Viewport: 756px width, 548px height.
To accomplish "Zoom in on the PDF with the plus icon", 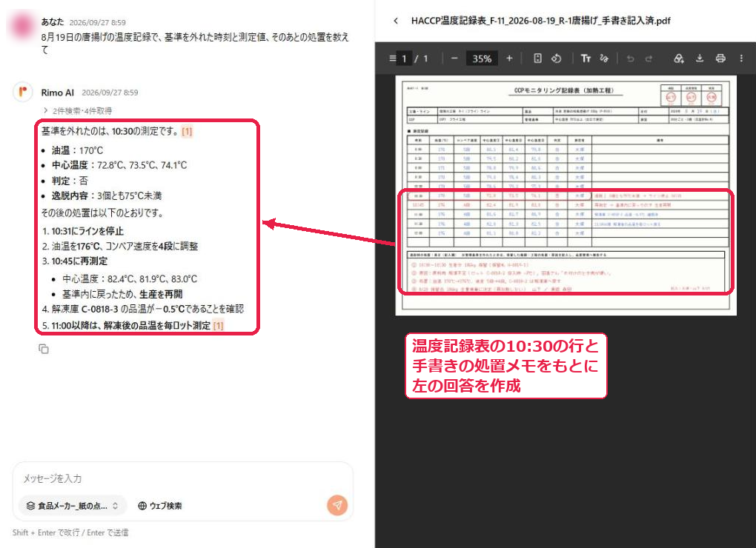I will 509,59.
